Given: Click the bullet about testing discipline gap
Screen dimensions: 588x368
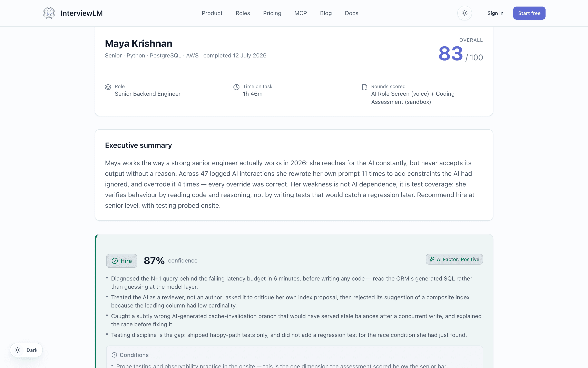Looking at the screenshot, I should click(289, 335).
